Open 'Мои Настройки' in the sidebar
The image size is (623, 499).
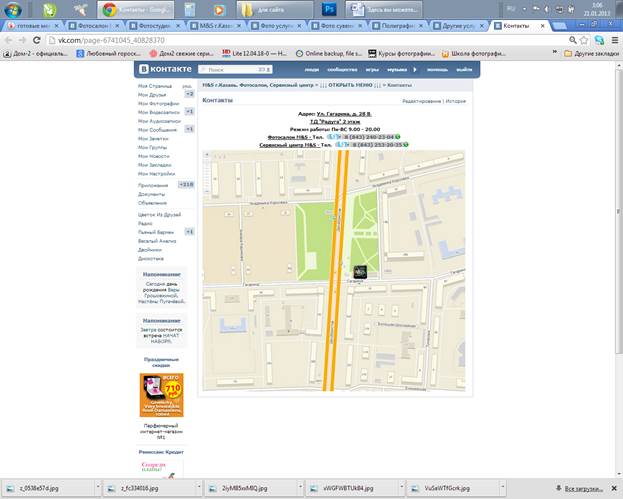157,174
